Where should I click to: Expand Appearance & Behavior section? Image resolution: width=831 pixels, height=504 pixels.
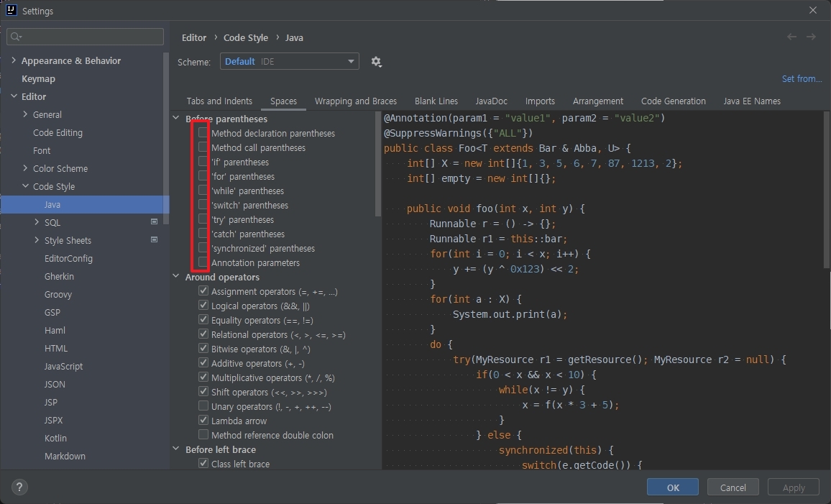click(x=14, y=60)
